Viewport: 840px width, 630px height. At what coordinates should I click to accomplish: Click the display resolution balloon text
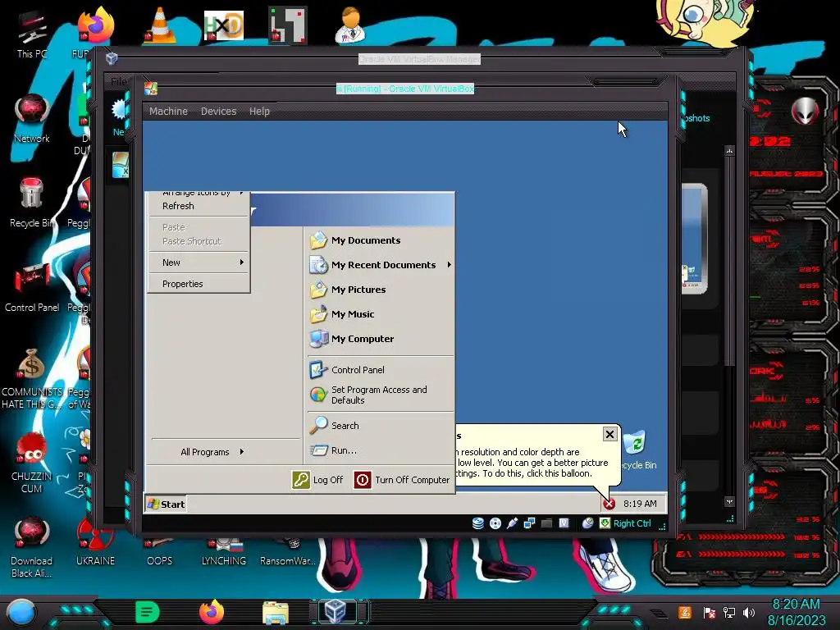[533, 463]
